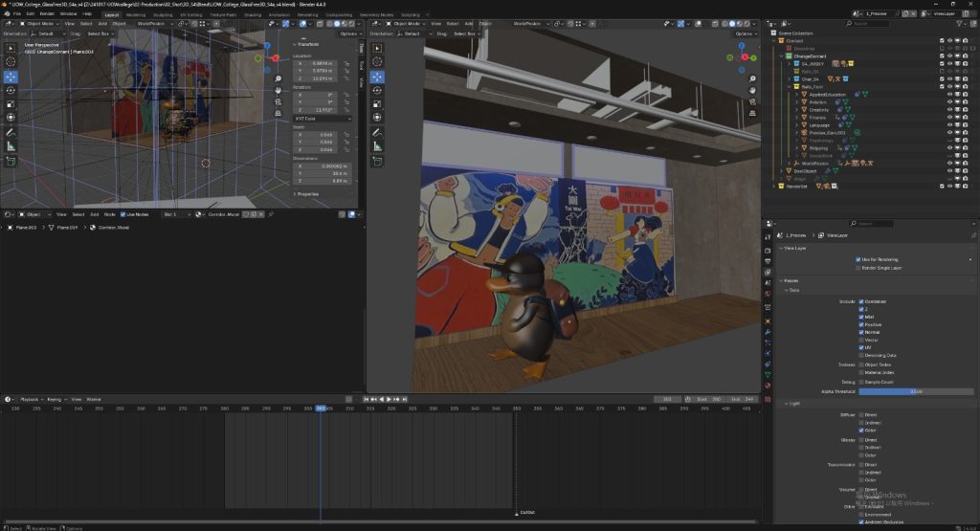Open the View Layer properties tab icon
Screen dimensions: 980x531
pyautogui.click(x=768, y=273)
